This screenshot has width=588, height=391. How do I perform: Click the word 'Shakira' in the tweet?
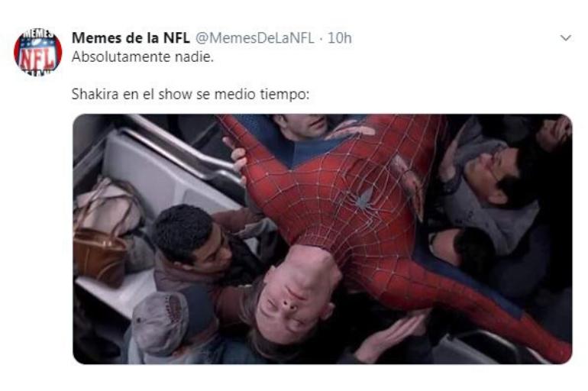point(95,94)
